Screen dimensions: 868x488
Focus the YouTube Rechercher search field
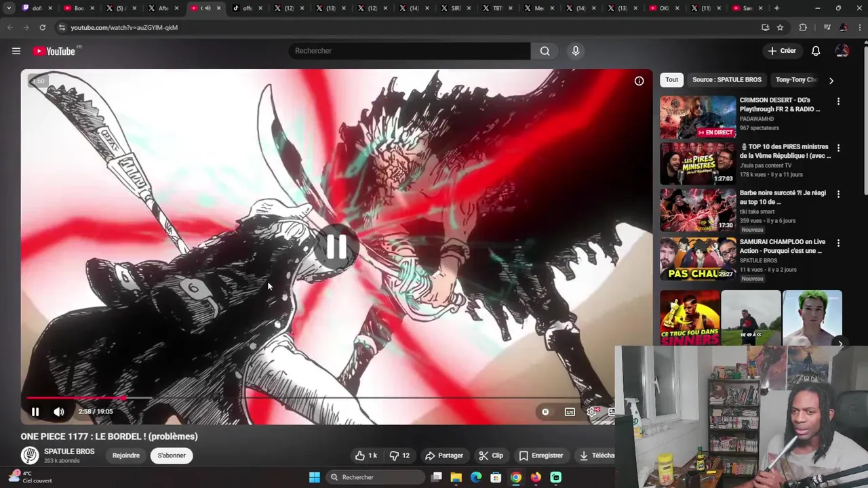click(x=410, y=51)
